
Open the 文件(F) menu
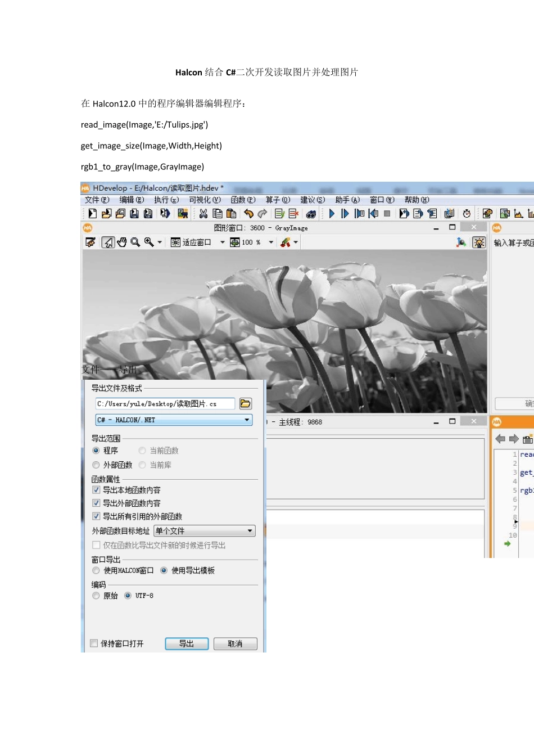coord(97,200)
